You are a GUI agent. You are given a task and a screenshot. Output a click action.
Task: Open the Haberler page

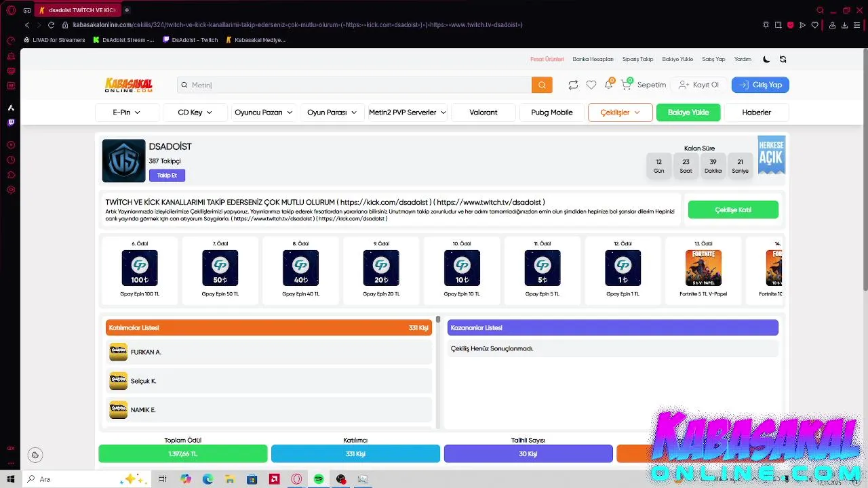(x=757, y=113)
